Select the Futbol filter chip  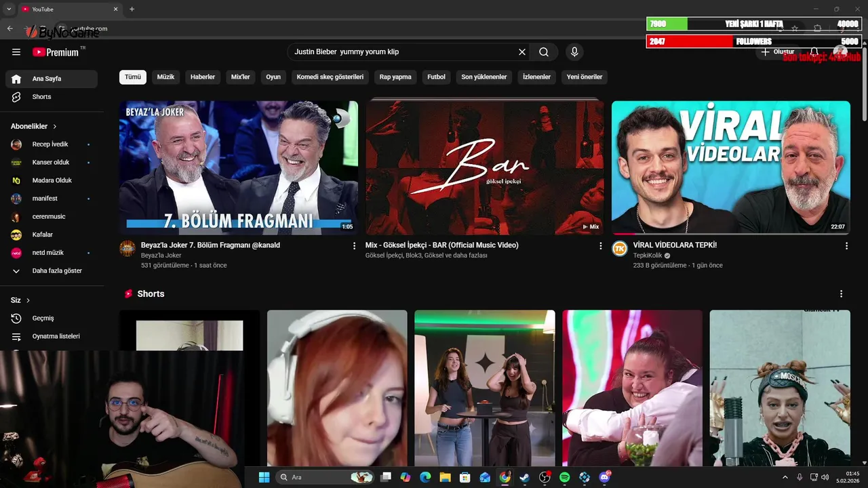[437, 77]
